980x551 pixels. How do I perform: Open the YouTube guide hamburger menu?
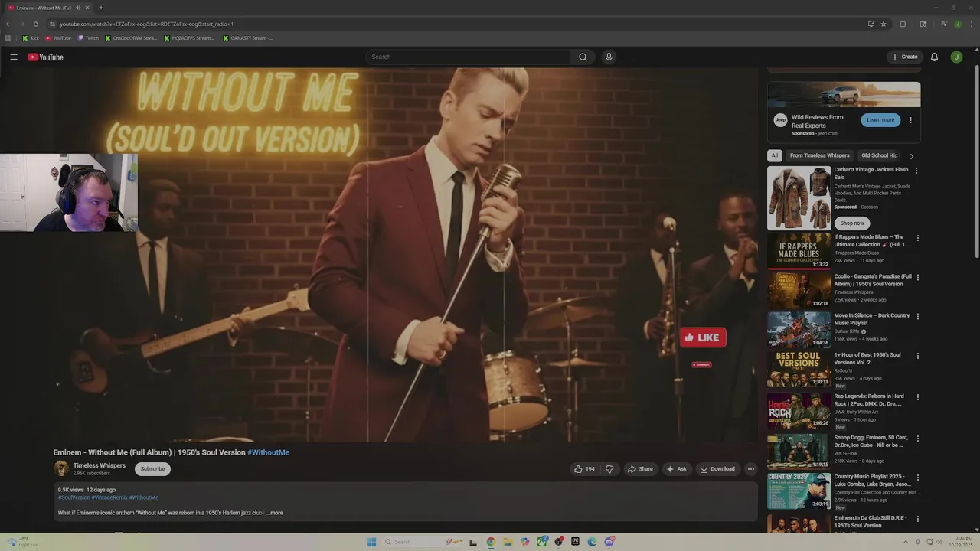coord(14,57)
